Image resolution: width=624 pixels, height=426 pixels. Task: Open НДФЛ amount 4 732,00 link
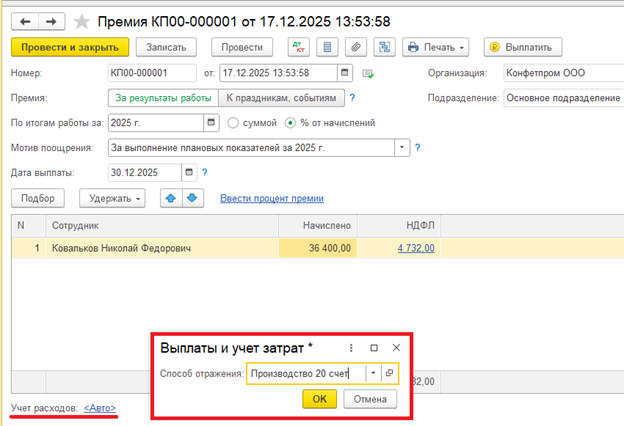(416, 248)
